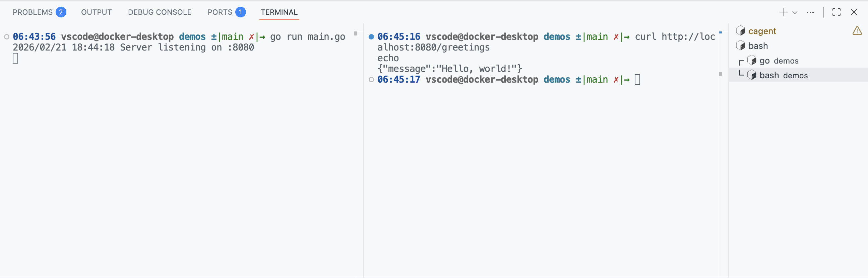Switch to the OUTPUT tab
This screenshot has width=868, height=279.
pos(97,12)
